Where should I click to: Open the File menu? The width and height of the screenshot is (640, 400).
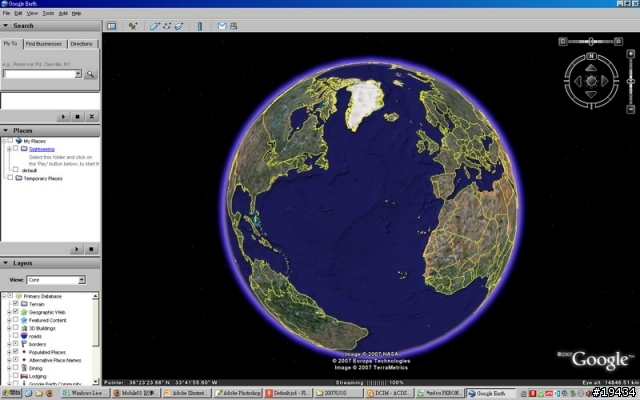coord(6,13)
